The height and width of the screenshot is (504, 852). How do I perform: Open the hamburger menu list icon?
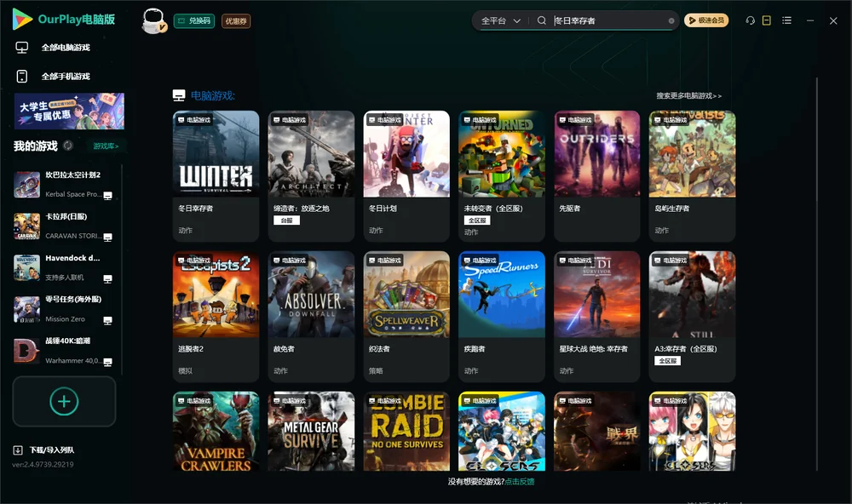tap(786, 20)
